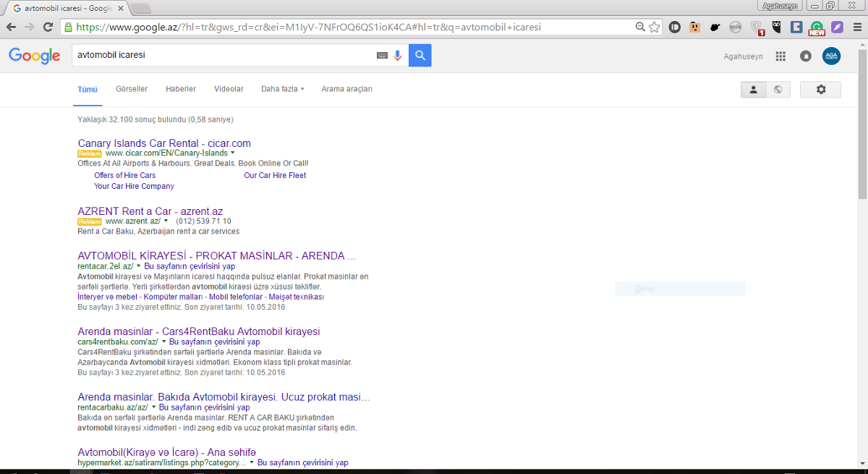The height and width of the screenshot is (474, 868).
Task: Go forward with the browser arrow
Action: [x=30, y=27]
